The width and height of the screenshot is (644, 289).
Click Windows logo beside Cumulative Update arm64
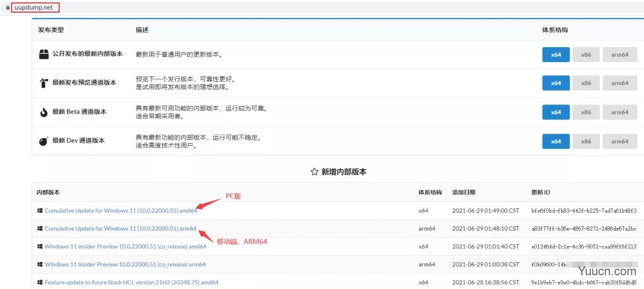click(x=40, y=228)
